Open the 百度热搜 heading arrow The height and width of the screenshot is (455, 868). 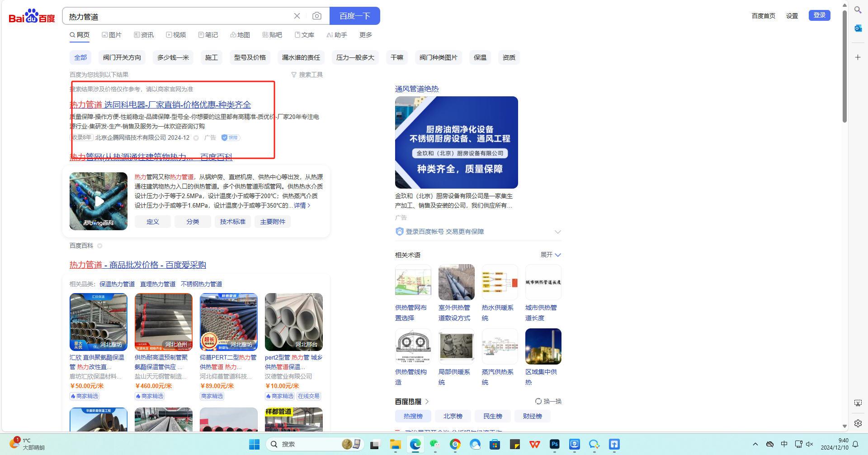coord(427,402)
